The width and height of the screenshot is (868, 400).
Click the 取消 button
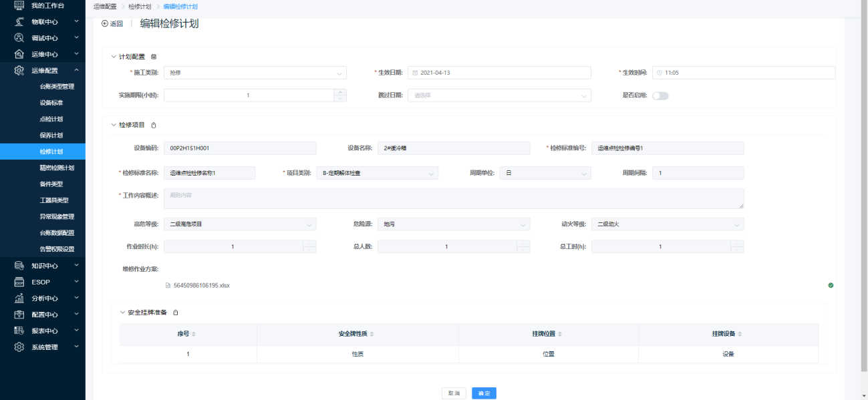(454, 393)
